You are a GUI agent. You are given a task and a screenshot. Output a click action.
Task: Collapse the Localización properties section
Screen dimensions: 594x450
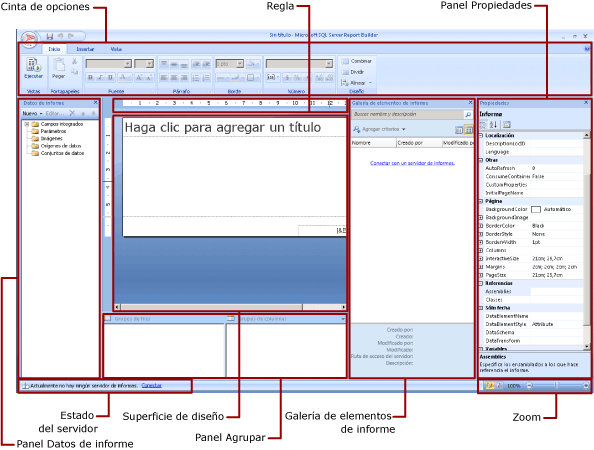[x=481, y=135]
